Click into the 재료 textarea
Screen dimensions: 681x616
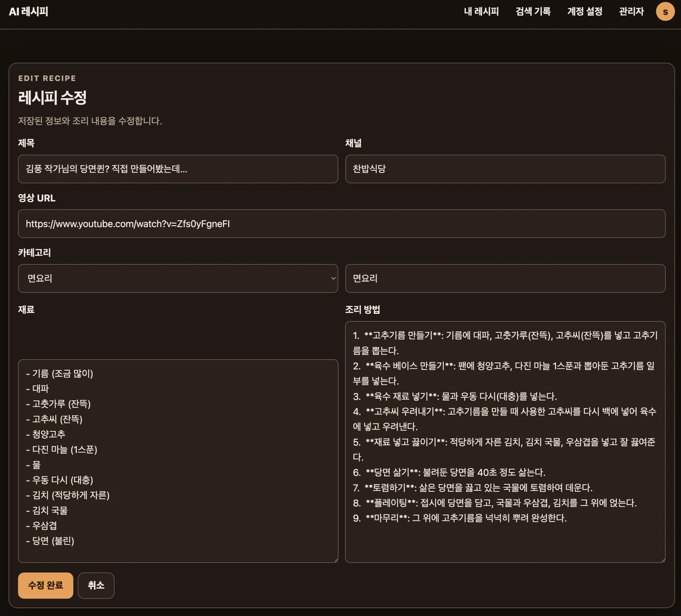pos(178,461)
